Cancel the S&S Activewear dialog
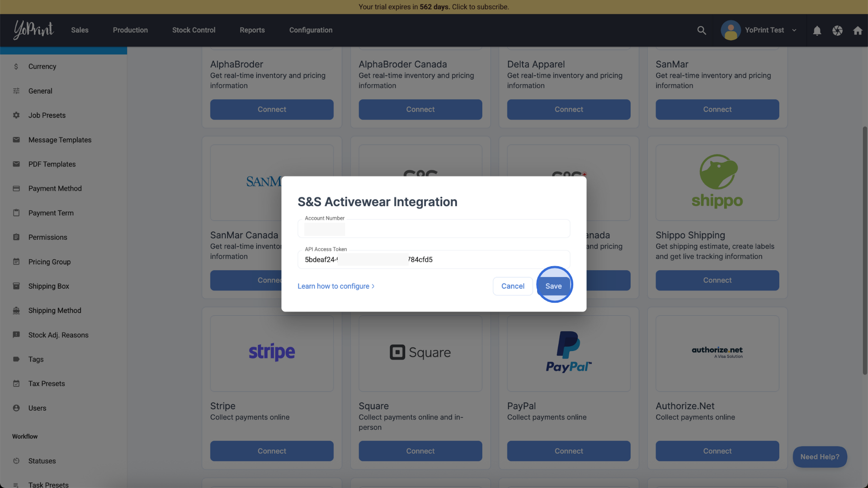This screenshot has width=868, height=488. pyautogui.click(x=513, y=286)
